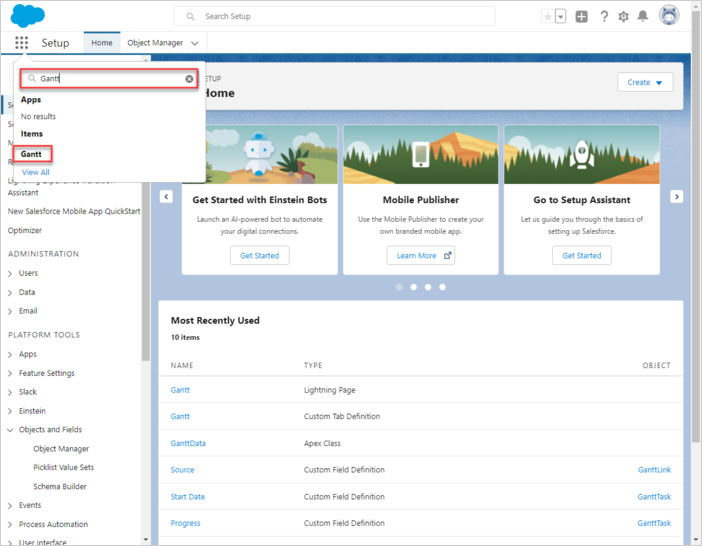Screen dimensions: 702x546
Task: Open the Notifications bell icon
Action: 643,17
